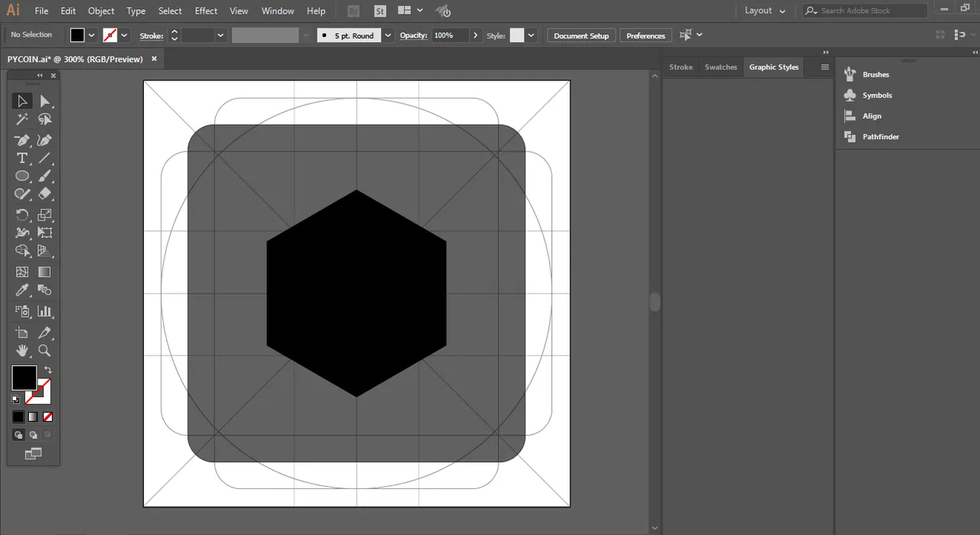Open fill color dropdown in control bar

[92, 35]
